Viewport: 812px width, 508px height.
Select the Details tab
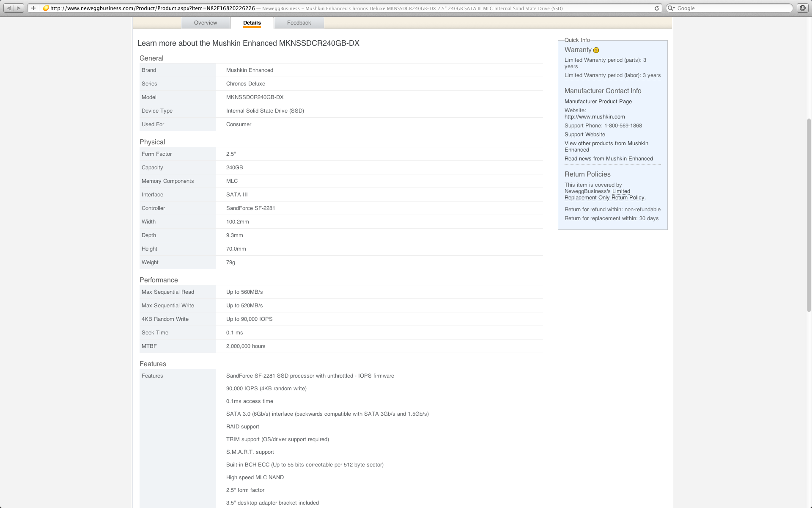(x=252, y=23)
